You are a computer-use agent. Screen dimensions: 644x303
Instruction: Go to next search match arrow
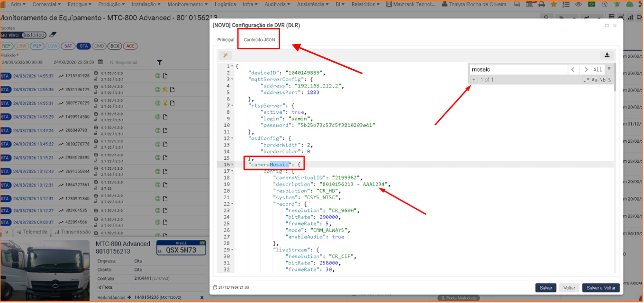pos(586,70)
